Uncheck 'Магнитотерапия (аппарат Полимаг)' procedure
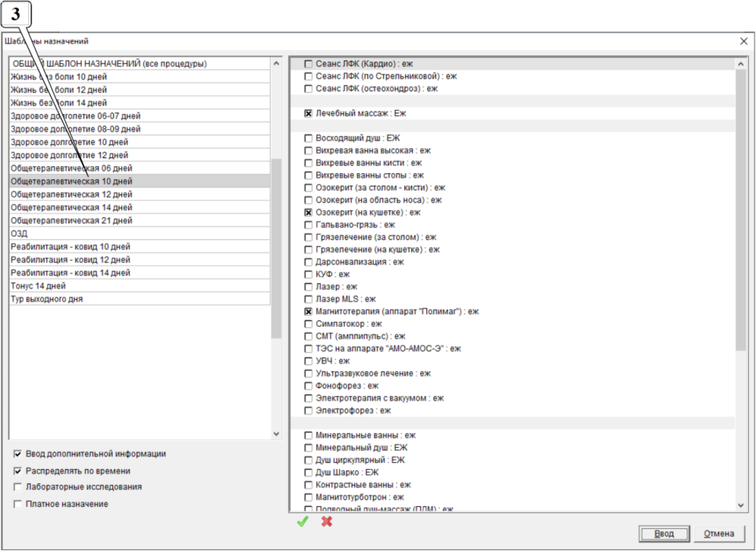 click(308, 312)
